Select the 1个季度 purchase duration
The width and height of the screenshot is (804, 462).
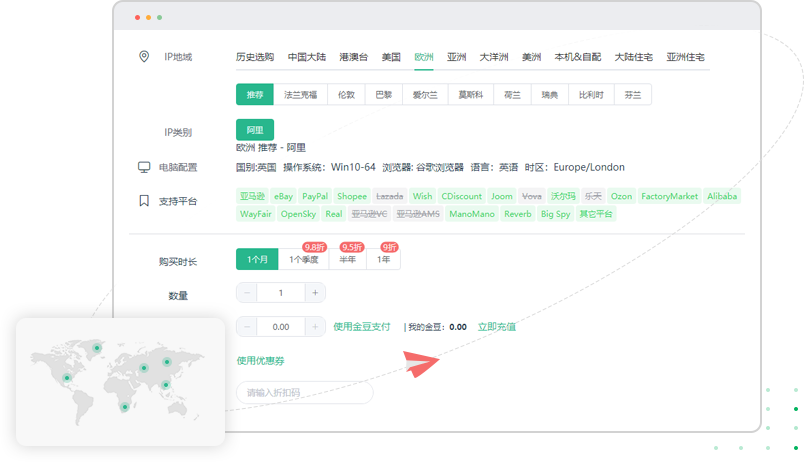tap(303, 260)
